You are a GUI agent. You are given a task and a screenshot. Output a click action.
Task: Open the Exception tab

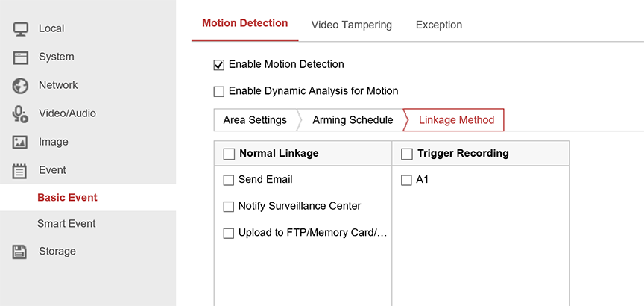click(438, 25)
